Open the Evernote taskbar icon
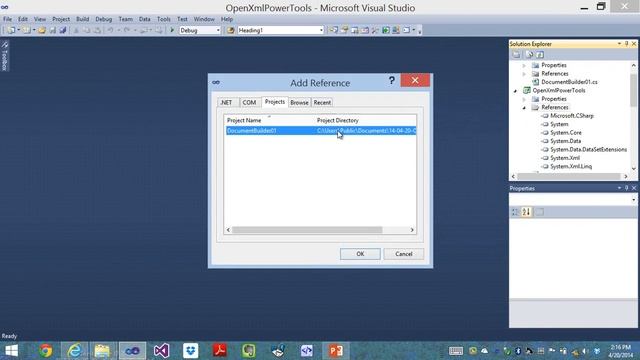Screen dimensions: 640x360 tap(249, 351)
